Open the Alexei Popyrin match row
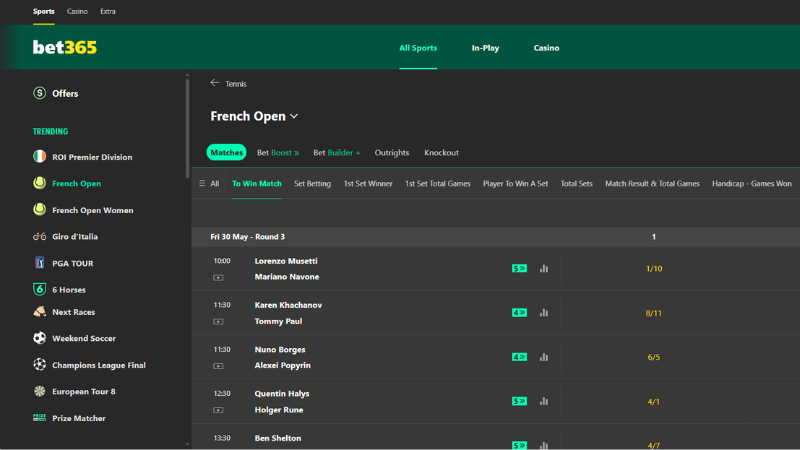This screenshot has height=450, width=800. (x=283, y=365)
